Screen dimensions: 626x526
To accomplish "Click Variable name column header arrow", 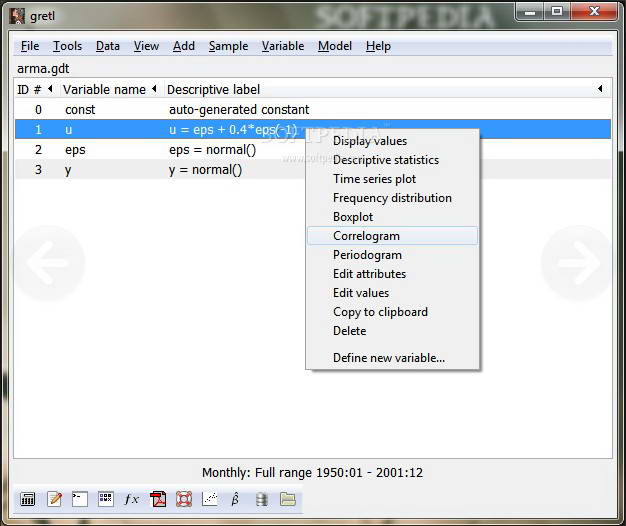I will (154, 89).
